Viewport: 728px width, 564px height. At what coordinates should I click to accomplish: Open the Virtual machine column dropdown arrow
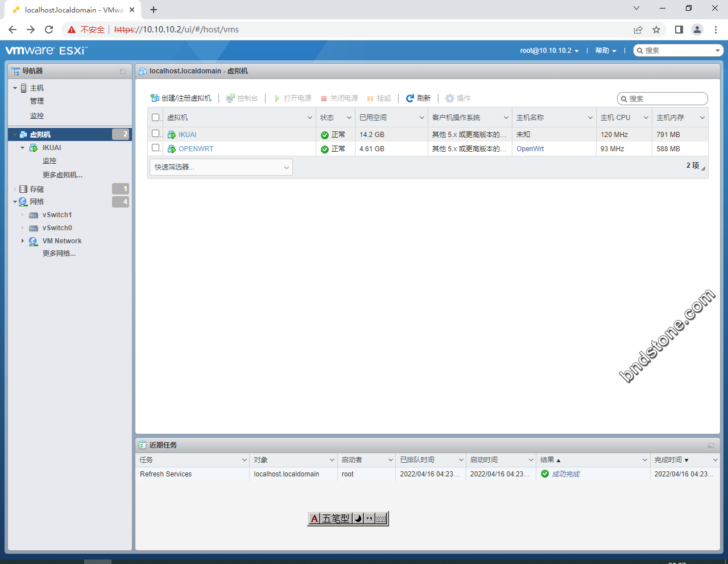coord(310,118)
